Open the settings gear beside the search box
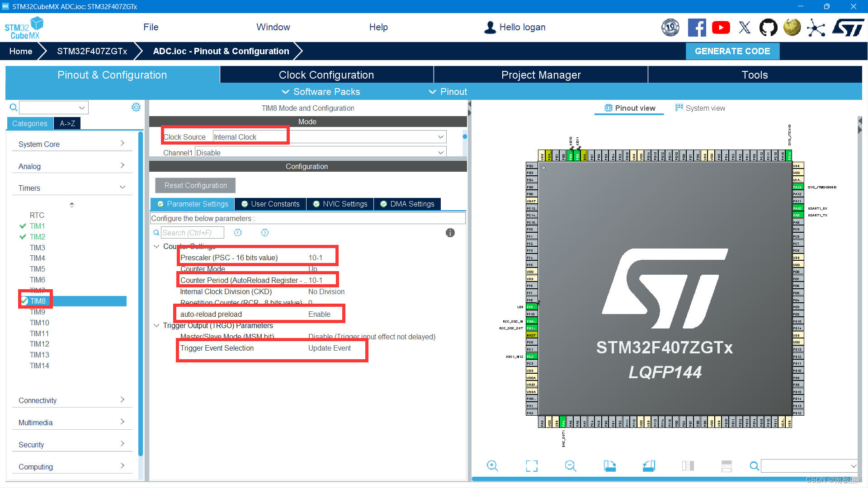 click(x=136, y=107)
